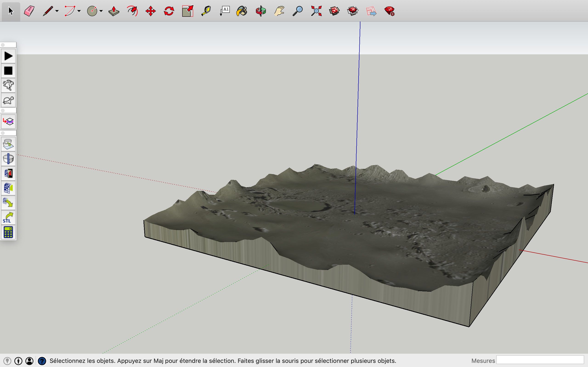Click inside the Mesures input field

click(x=541, y=360)
